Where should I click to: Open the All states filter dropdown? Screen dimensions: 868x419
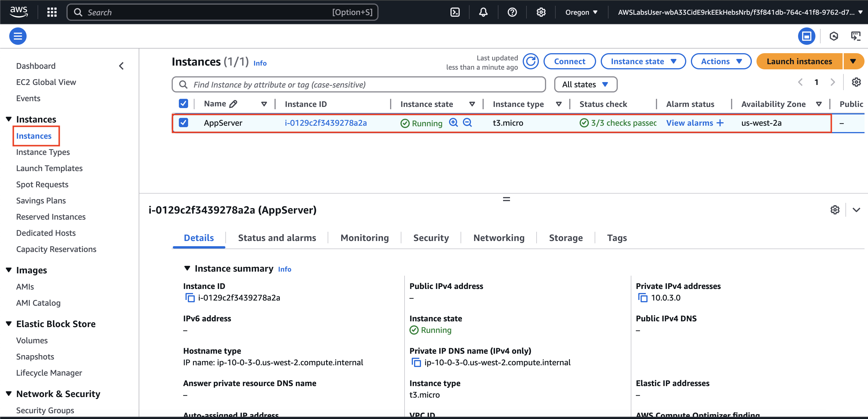585,84
